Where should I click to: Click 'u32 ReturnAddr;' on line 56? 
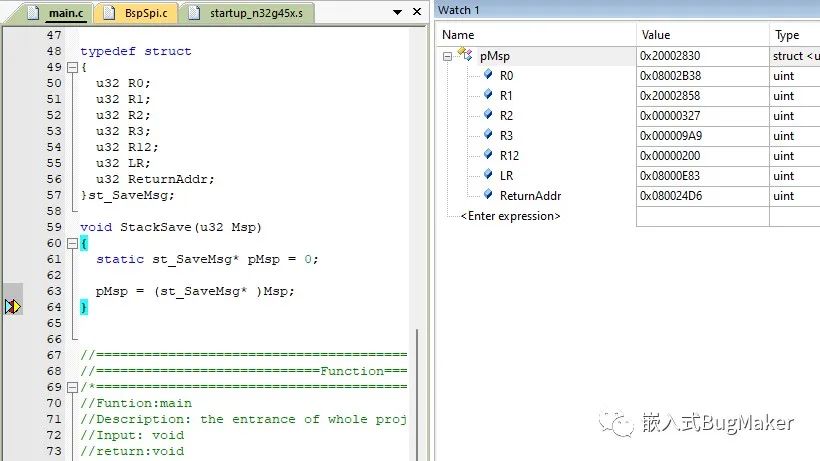tap(155, 179)
